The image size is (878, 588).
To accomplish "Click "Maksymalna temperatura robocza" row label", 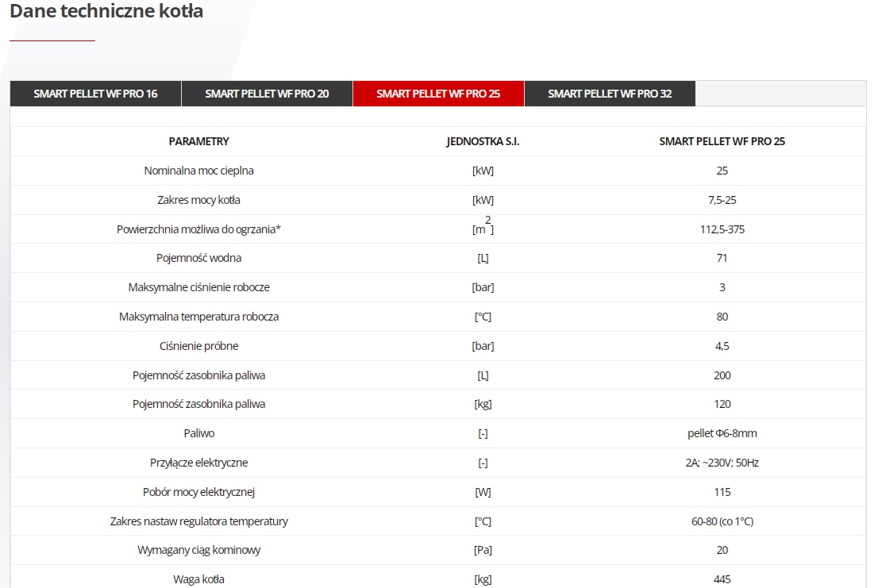I will coord(198,317).
